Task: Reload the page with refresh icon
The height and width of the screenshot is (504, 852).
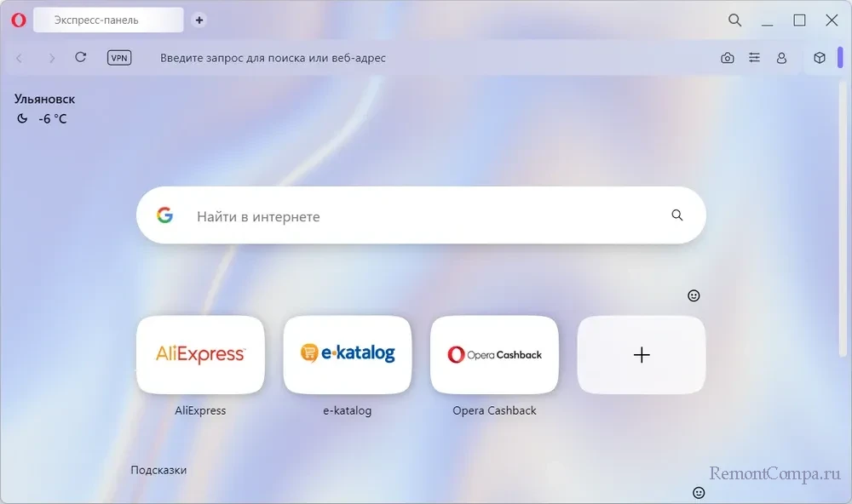Action: click(x=80, y=57)
